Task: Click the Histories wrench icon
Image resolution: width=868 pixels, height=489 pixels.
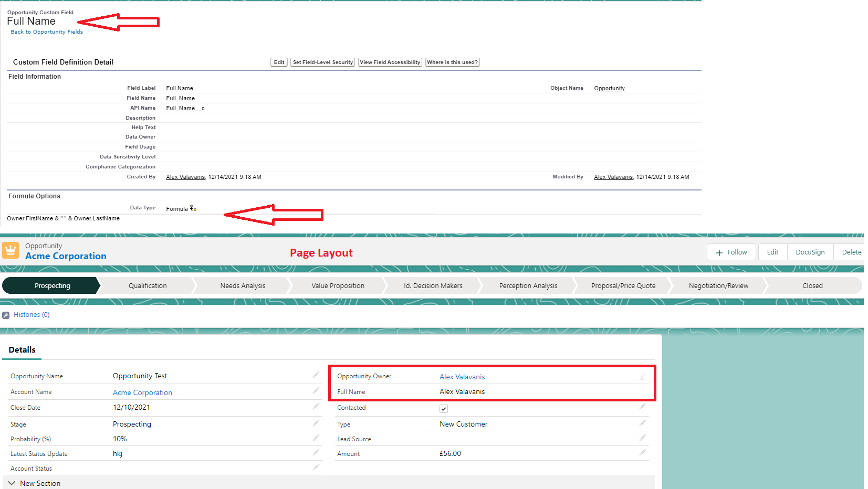Action: click(x=6, y=315)
